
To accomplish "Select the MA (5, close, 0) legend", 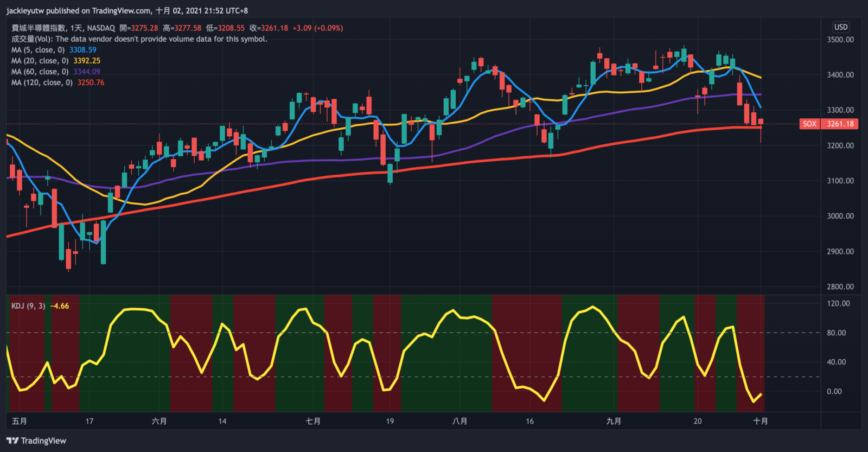I will [38, 50].
